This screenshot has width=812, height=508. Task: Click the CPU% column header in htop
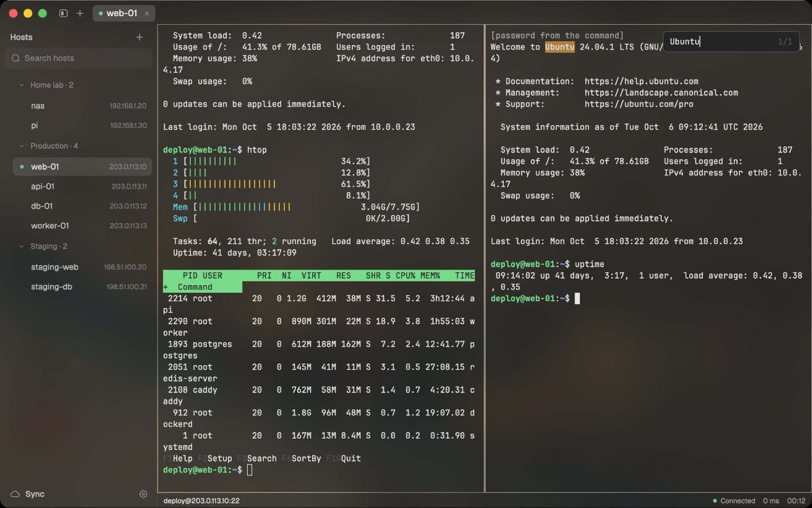(406, 275)
